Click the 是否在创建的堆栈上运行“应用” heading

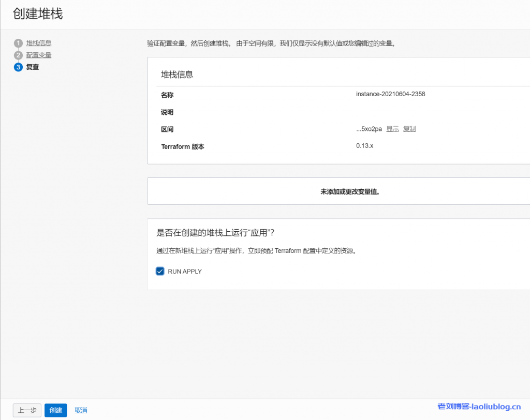pyautogui.click(x=215, y=233)
